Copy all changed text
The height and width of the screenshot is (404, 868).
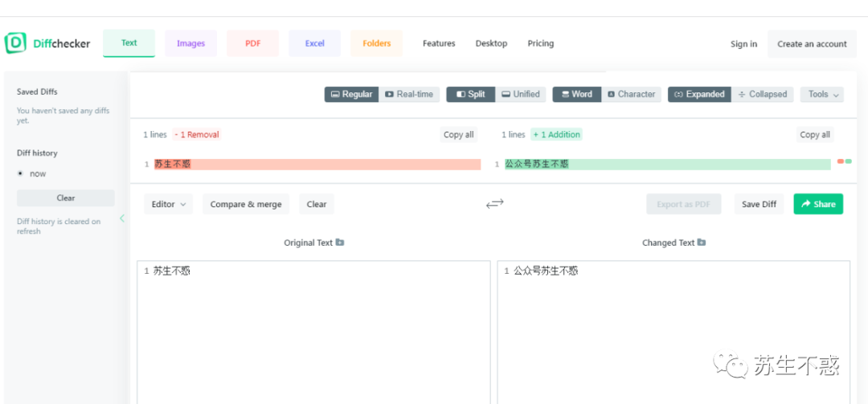815,134
